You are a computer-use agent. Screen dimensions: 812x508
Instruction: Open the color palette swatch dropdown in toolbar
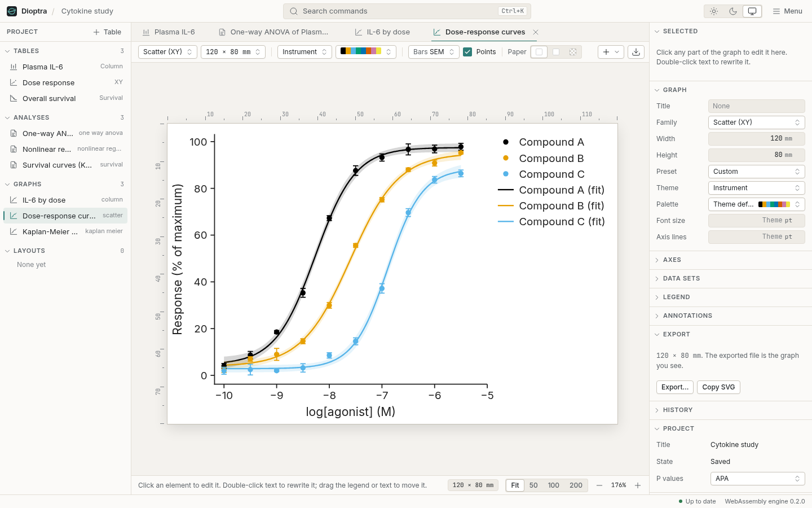coord(366,52)
